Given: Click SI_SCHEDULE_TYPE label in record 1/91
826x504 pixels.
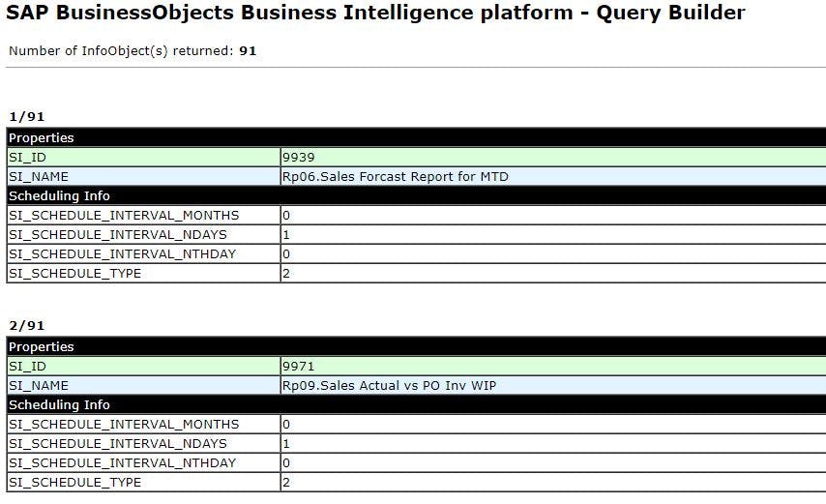Looking at the screenshot, I should point(74,274).
